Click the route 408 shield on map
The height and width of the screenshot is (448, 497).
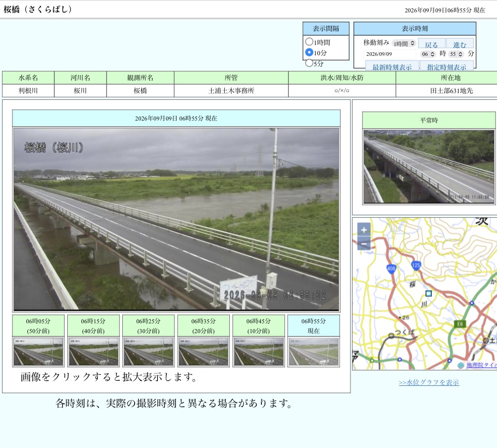pyautogui.click(x=391, y=268)
